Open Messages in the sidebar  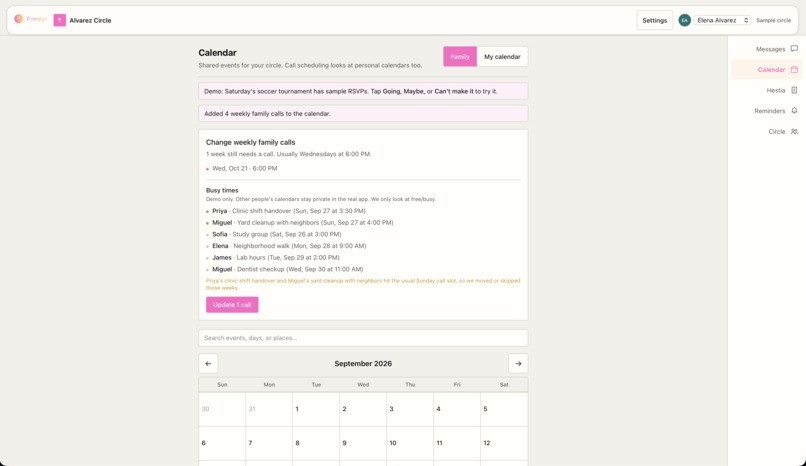coord(770,49)
